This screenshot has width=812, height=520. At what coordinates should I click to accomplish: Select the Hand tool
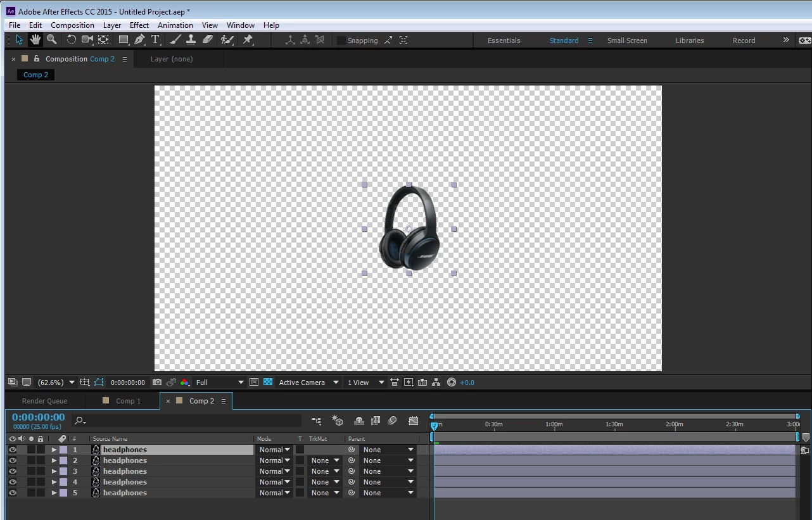tap(35, 39)
